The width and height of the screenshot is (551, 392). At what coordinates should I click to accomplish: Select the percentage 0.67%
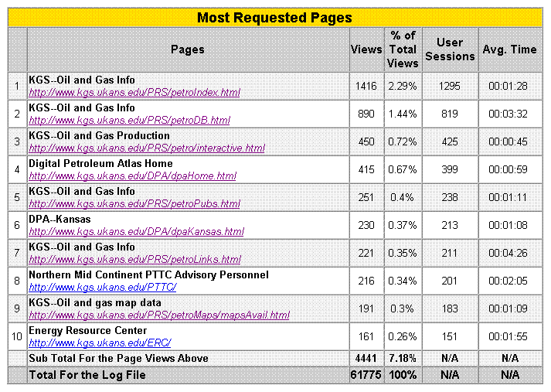(x=403, y=169)
